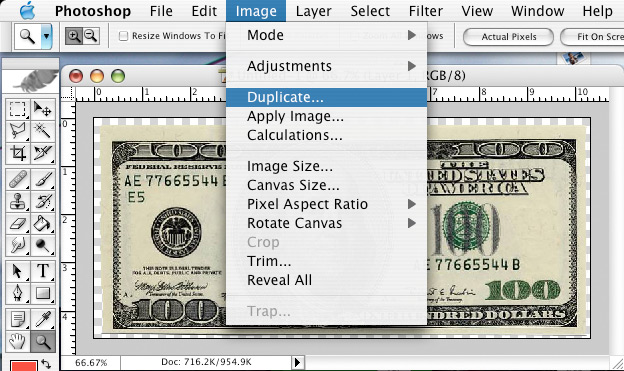This screenshot has width=624, height=371.
Task: Select the History Brush tool
Action: (43, 201)
